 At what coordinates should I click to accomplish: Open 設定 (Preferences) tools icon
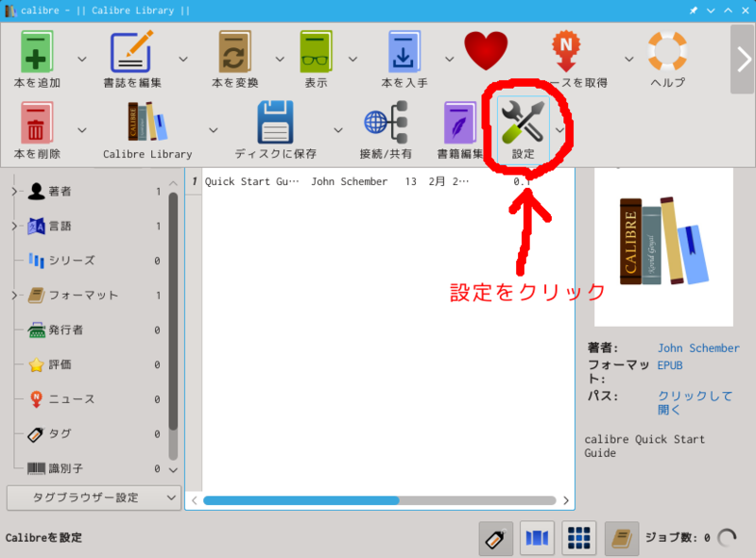tap(523, 124)
